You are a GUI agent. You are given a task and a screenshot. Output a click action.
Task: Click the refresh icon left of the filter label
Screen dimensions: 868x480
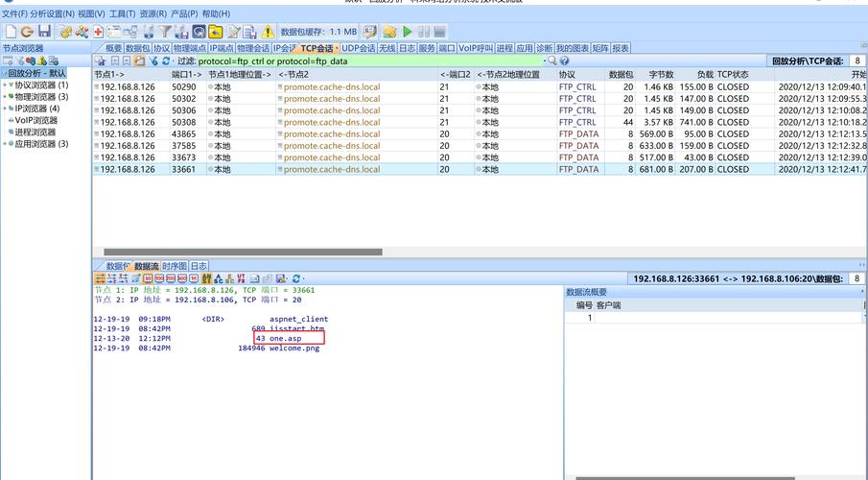coord(165,61)
